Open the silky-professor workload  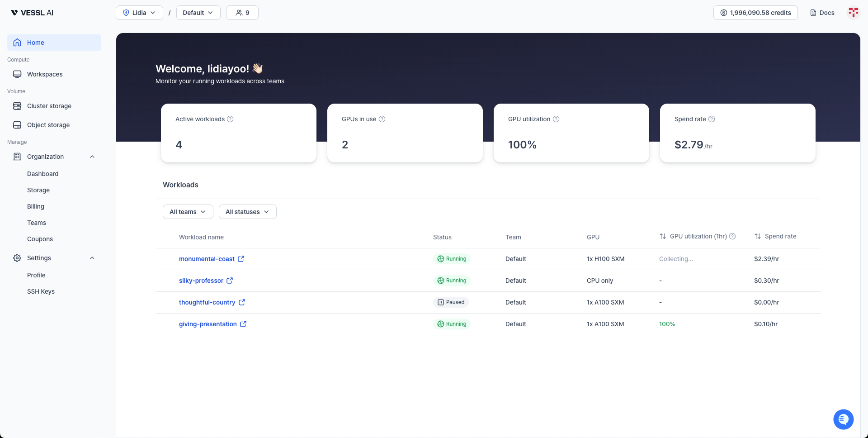tap(201, 281)
